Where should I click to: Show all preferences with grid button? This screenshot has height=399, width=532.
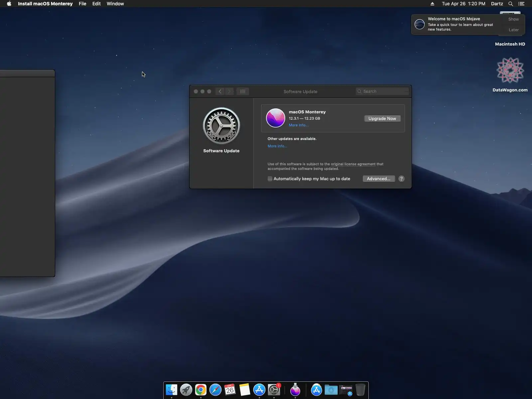tap(243, 91)
